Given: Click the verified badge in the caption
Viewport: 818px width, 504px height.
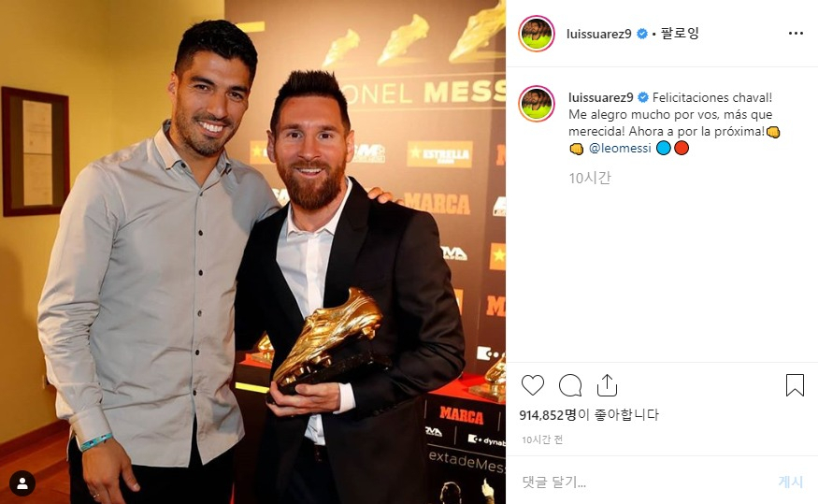Looking at the screenshot, I should click(x=643, y=97).
